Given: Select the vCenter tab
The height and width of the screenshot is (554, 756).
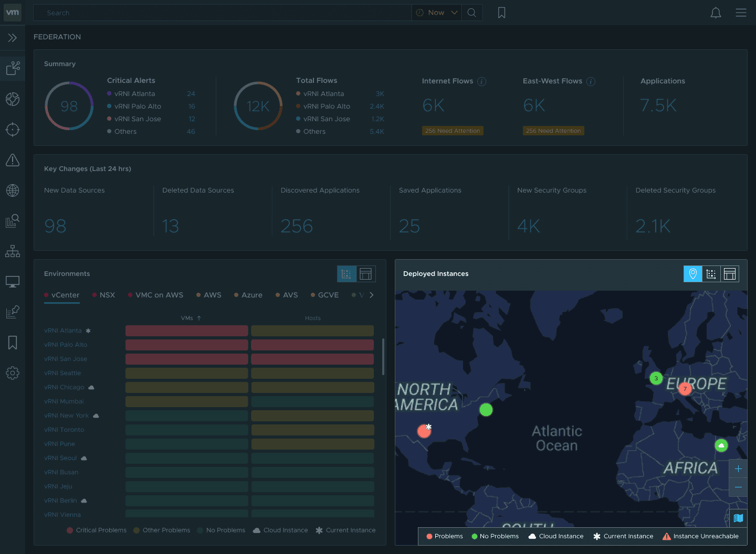Looking at the screenshot, I should point(62,295).
